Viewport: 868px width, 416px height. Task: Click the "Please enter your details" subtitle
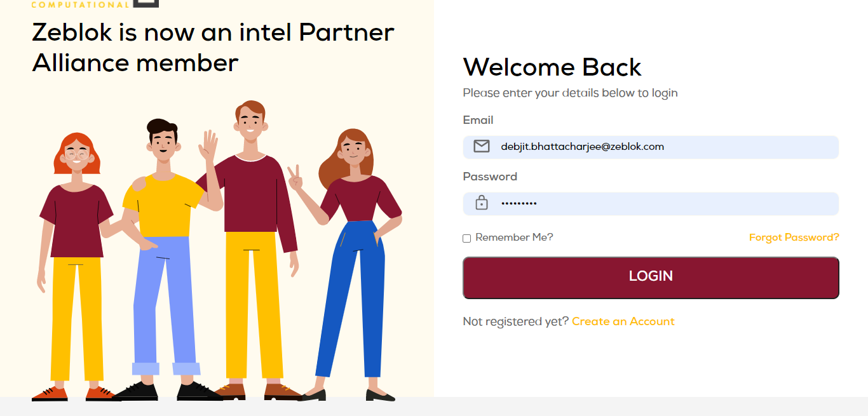pos(570,93)
